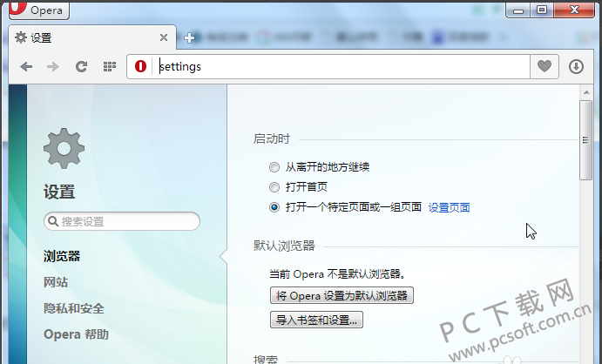The width and height of the screenshot is (602, 364).
Task: Click the scrollbar up arrow
Action: [586, 92]
